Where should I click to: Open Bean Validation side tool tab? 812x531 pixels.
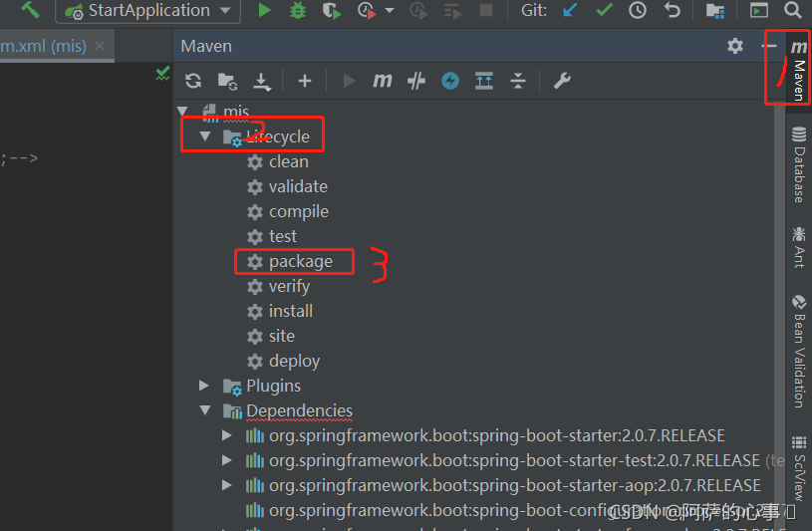[799, 352]
